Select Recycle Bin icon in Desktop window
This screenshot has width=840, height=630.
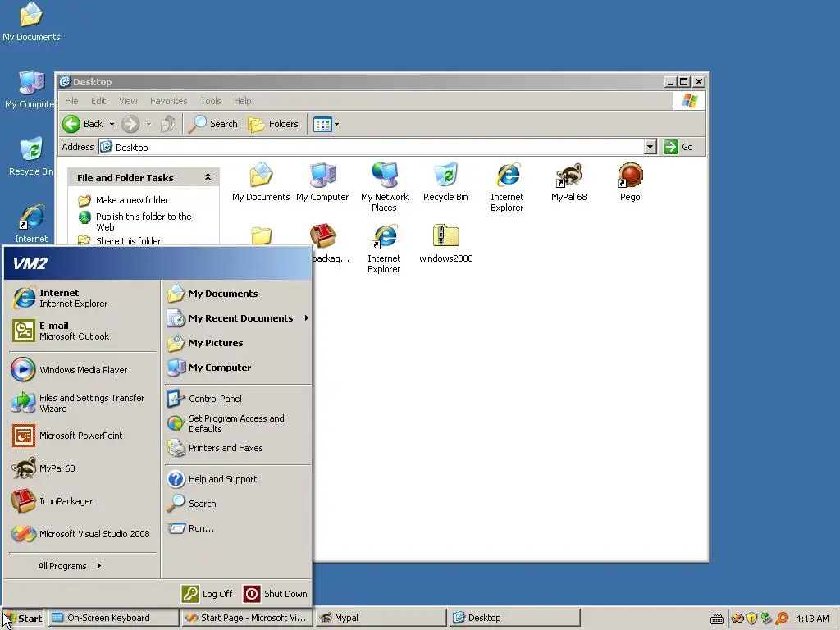[x=445, y=182]
